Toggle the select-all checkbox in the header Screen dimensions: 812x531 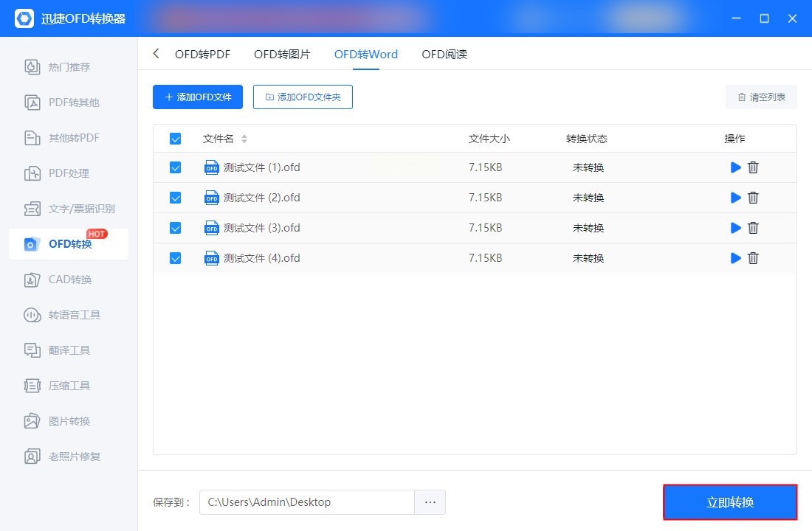(175, 139)
